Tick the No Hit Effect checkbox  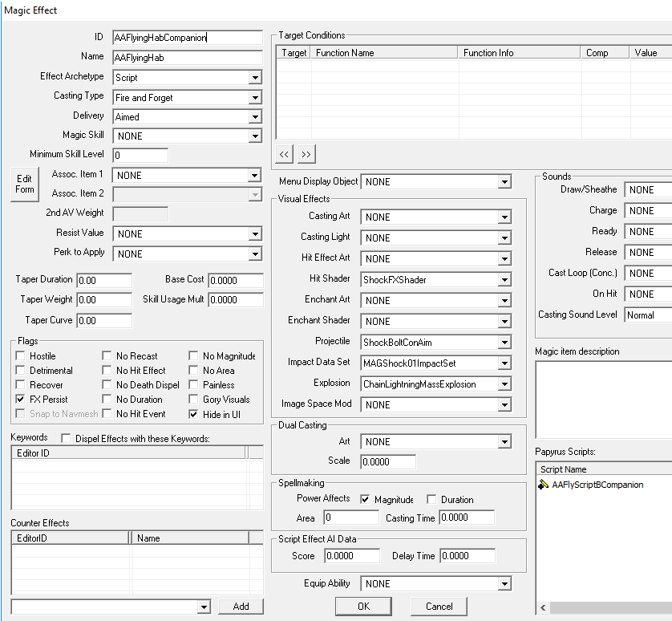pyautogui.click(x=107, y=370)
